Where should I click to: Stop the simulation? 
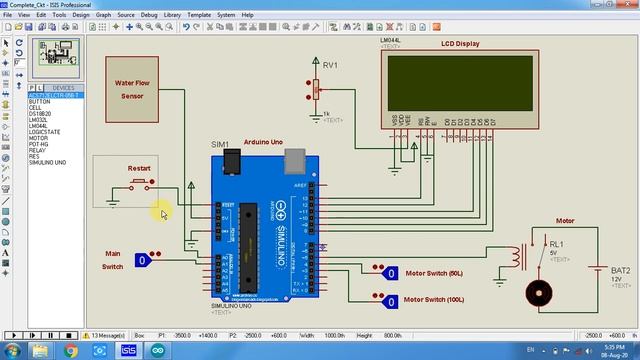(69, 336)
